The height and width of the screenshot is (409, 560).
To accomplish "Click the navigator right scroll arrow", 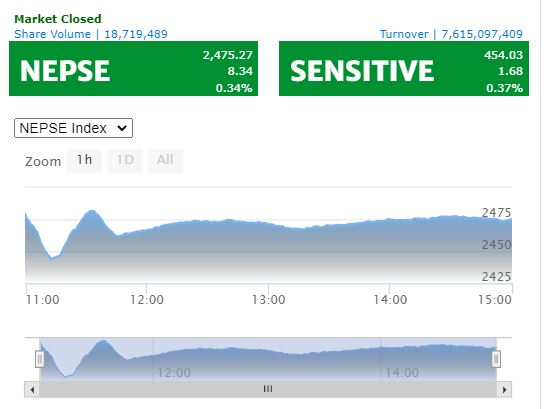I will point(504,389).
